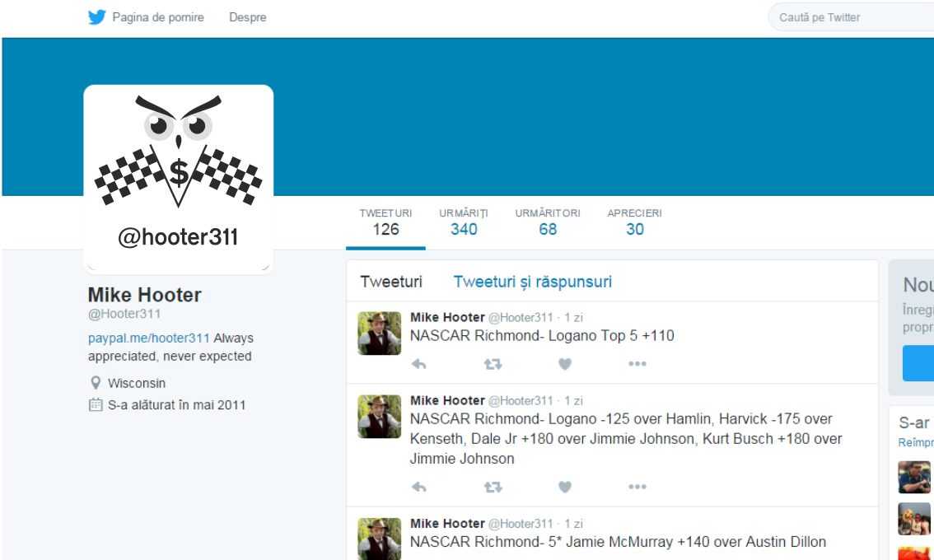Image resolution: width=934 pixels, height=560 pixels.
Task: Reply to the Logano -125 over Hamlin tweet
Action: (418, 487)
